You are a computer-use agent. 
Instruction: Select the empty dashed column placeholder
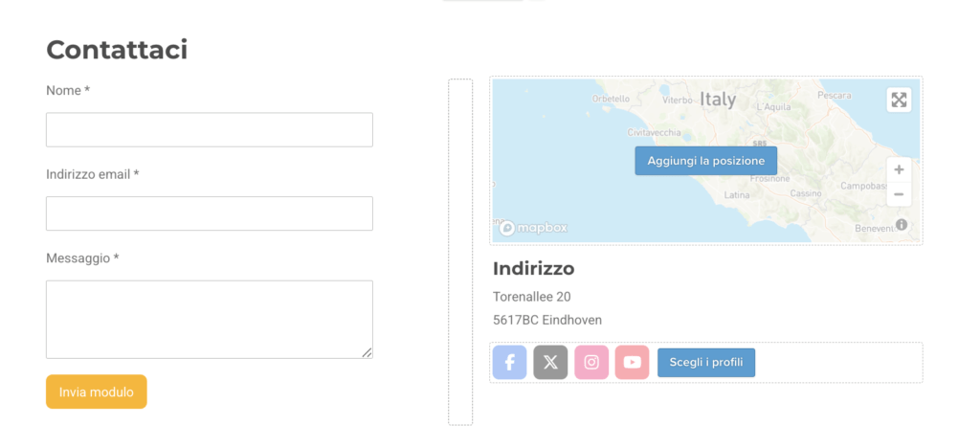tap(460, 252)
